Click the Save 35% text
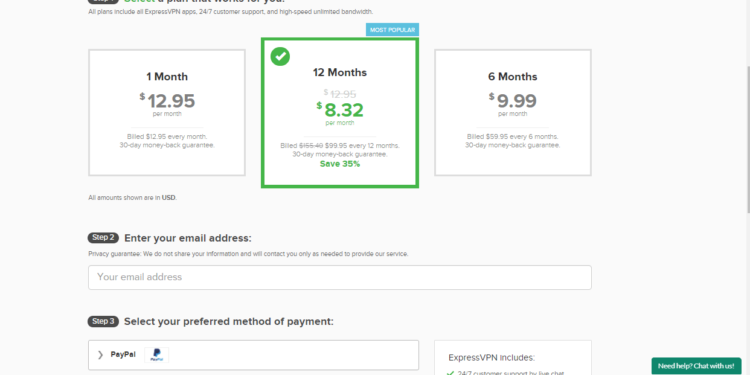This screenshot has height=375, width=750. point(340,164)
